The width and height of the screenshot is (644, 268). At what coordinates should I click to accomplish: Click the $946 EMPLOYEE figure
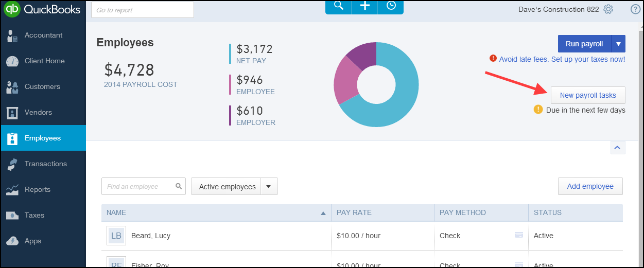(x=250, y=80)
